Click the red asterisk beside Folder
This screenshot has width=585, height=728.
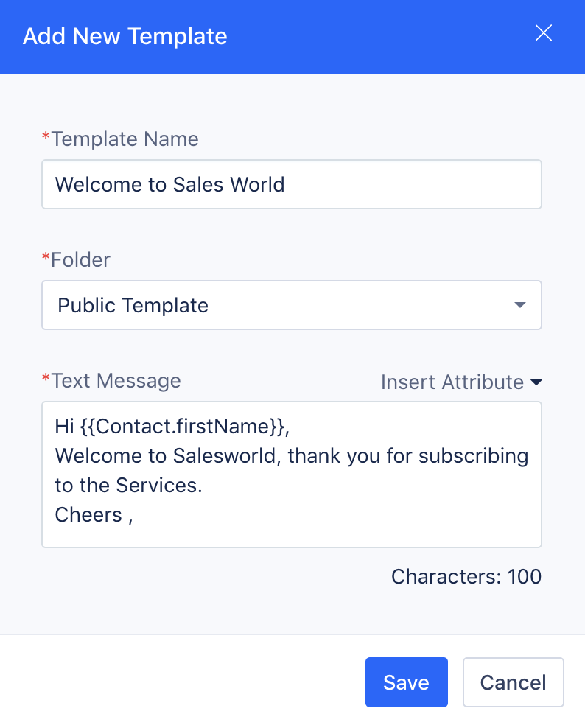coord(46,256)
